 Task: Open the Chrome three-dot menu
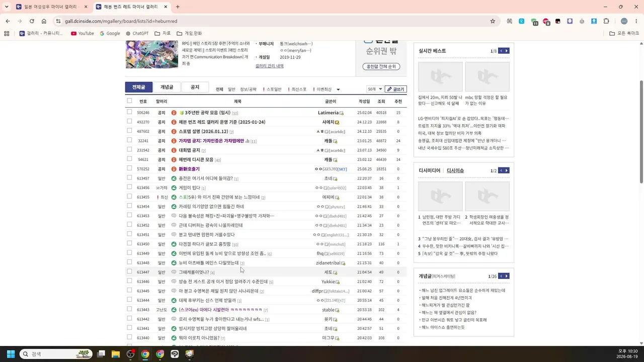click(x=636, y=21)
